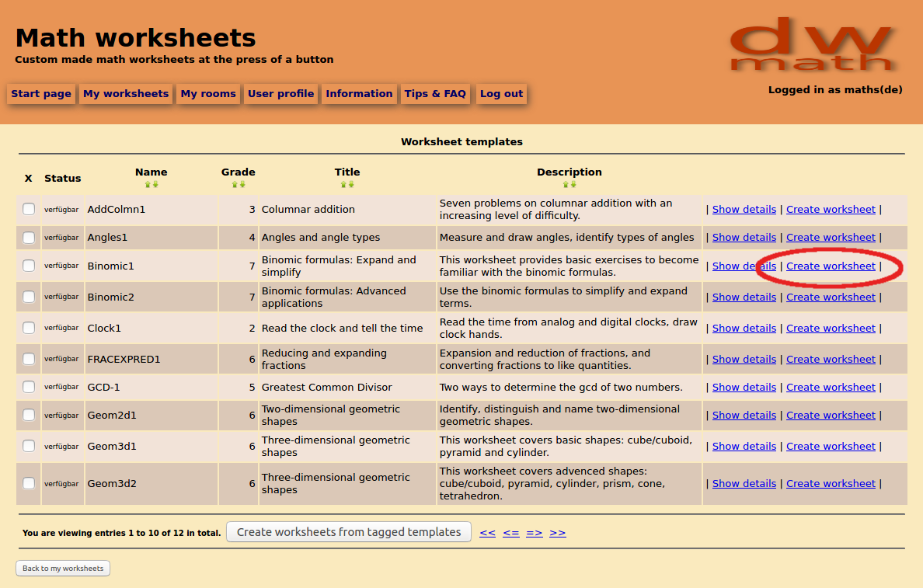923x588 pixels.
Task: Show details for Binomic1
Action: (744, 266)
